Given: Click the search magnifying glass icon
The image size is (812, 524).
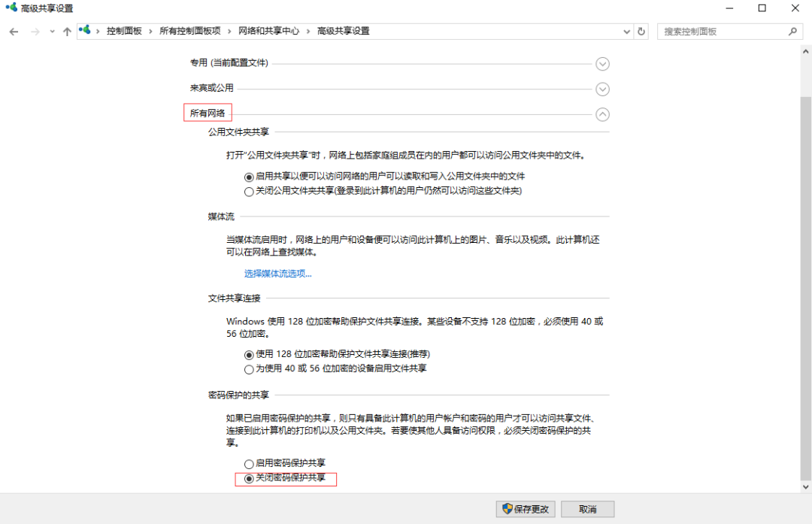Looking at the screenshot, I should pyautogui.click(x=793, y=31).
